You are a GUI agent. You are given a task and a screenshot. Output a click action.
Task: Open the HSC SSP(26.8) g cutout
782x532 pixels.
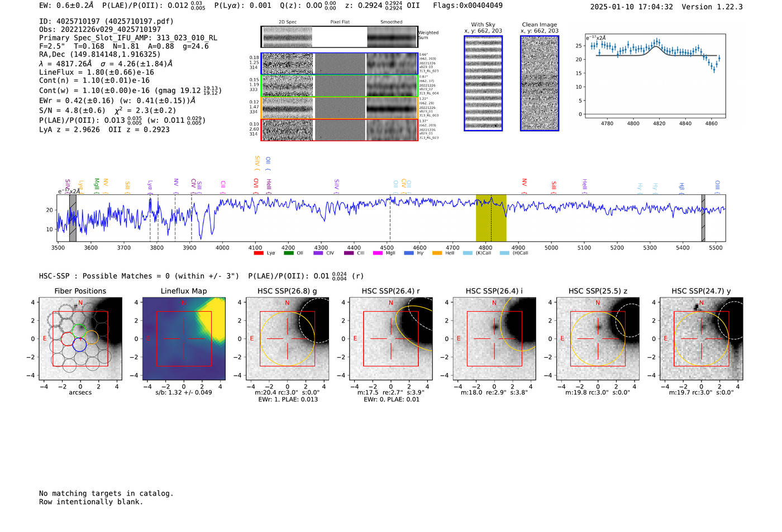coord(288,339)
